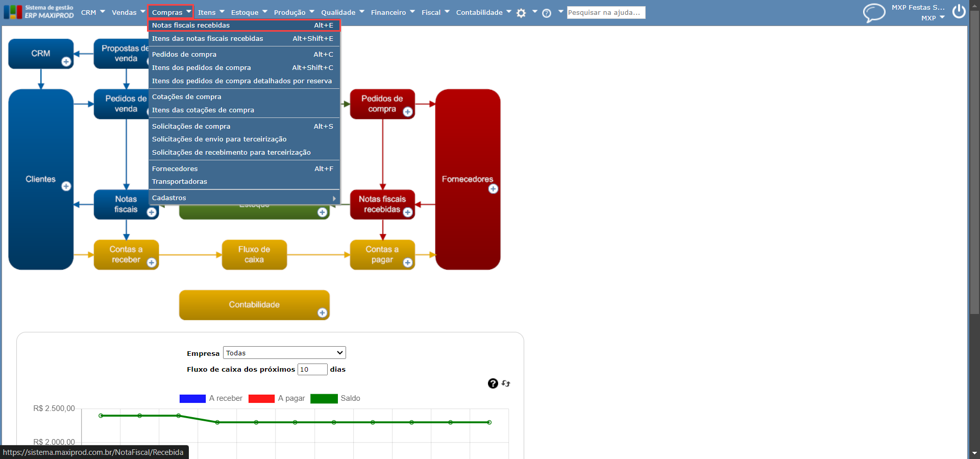Open the Qualidade menu

(x=342, y=12)
